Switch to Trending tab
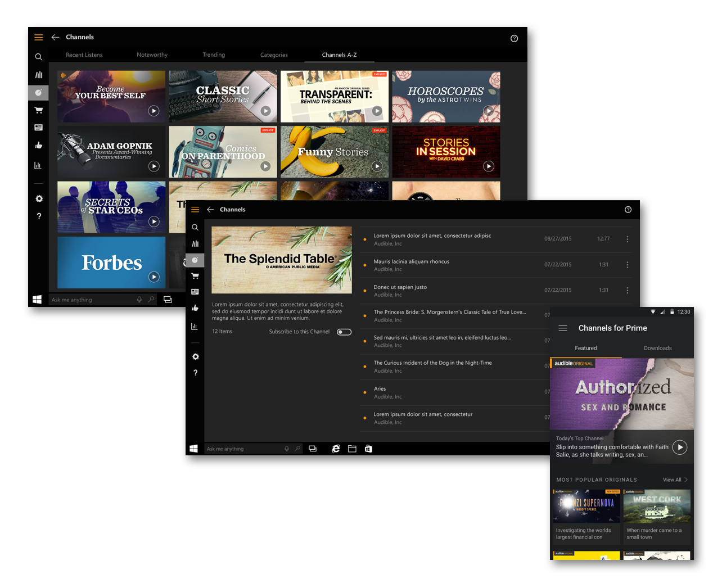722x588 pixels. tap(214, 55)
